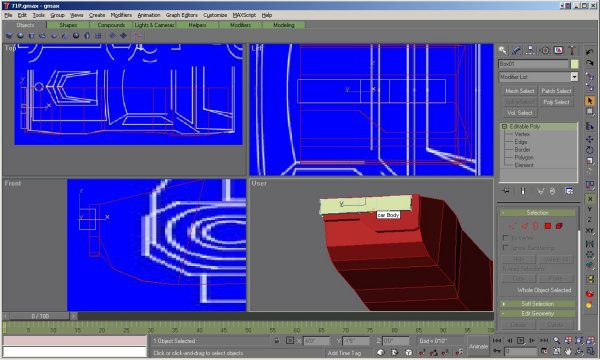Open the object color swatch beside Box01
Image resolution: width=600 pixels, height=360 pixels.
574,64
